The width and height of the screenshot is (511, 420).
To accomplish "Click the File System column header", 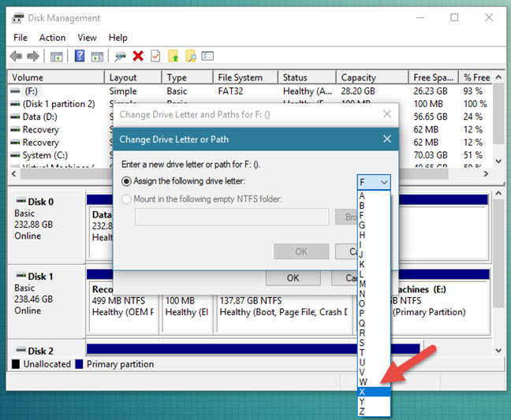I will coord(246,77).
